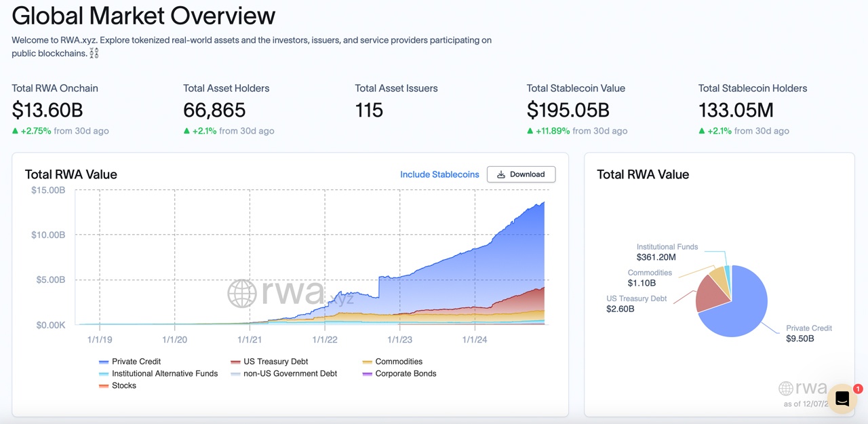Click the Total RWA Onchain $13.60B value
Screen dimensions: 868x424
[47, 110]
